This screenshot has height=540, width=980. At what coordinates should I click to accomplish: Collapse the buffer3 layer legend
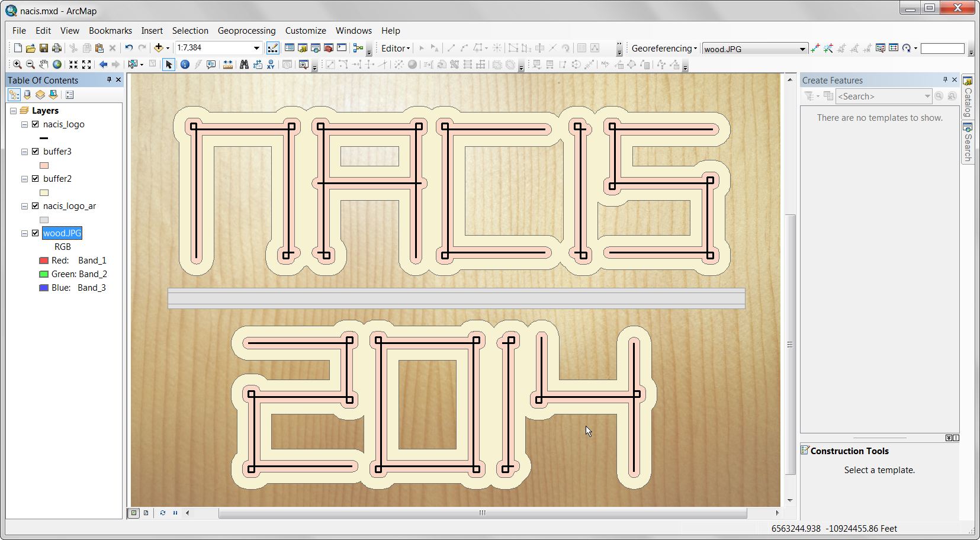click(24, 152)
